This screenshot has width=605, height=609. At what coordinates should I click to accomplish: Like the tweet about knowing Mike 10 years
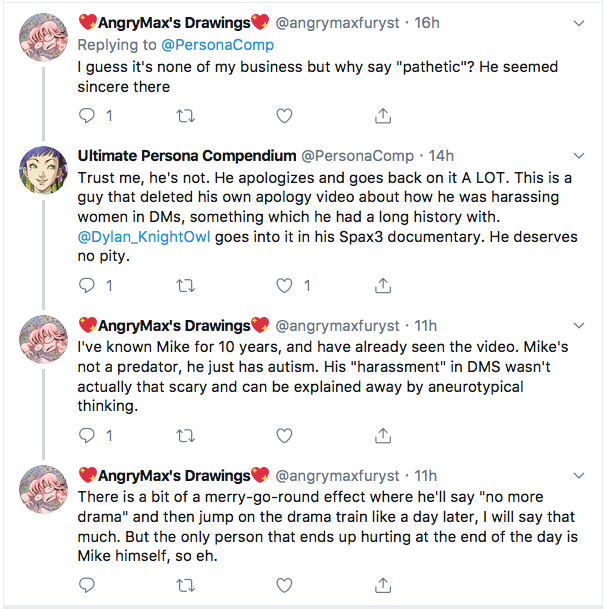coord(285,436)
